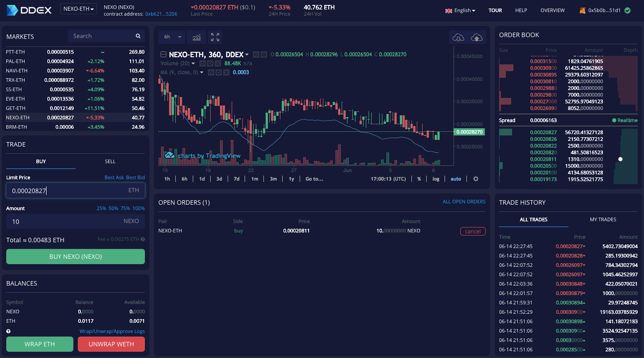Open the NEXO-ETH pair dropdown

[x=79, y=8]
